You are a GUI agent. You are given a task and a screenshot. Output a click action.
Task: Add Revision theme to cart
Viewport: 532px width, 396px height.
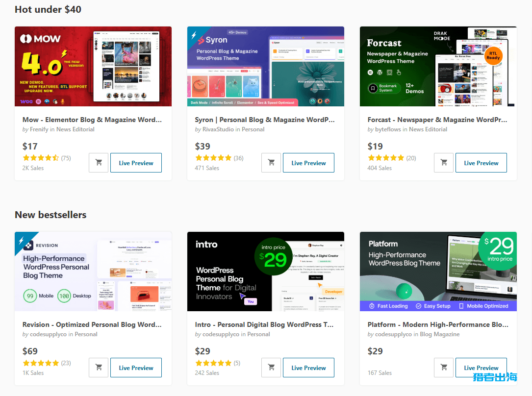99,368
